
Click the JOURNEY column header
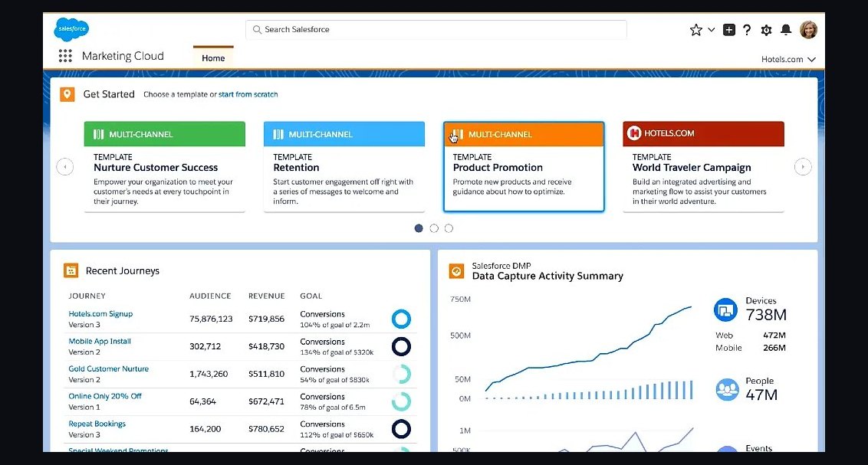pyautogui.click(x=87, y=296)
